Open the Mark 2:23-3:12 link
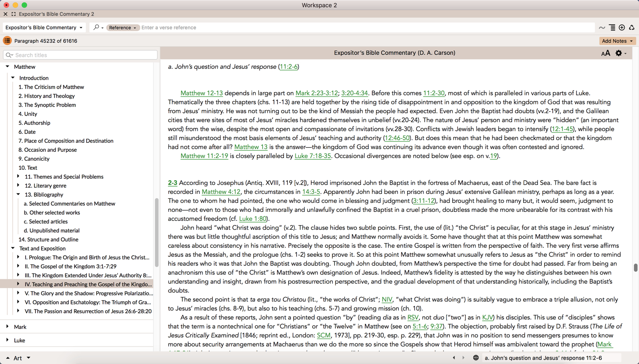Viewport: 639px width, 364px height. pos(317,93)
